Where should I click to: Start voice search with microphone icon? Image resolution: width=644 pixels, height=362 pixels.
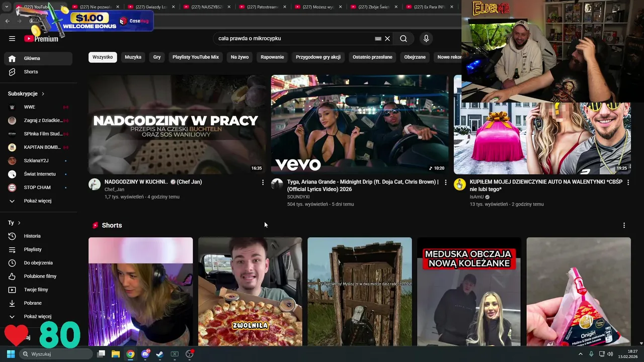[426, 38]
